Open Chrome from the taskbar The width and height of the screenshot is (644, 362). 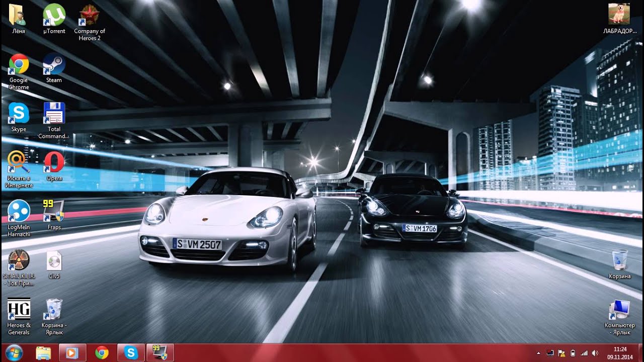102,352
